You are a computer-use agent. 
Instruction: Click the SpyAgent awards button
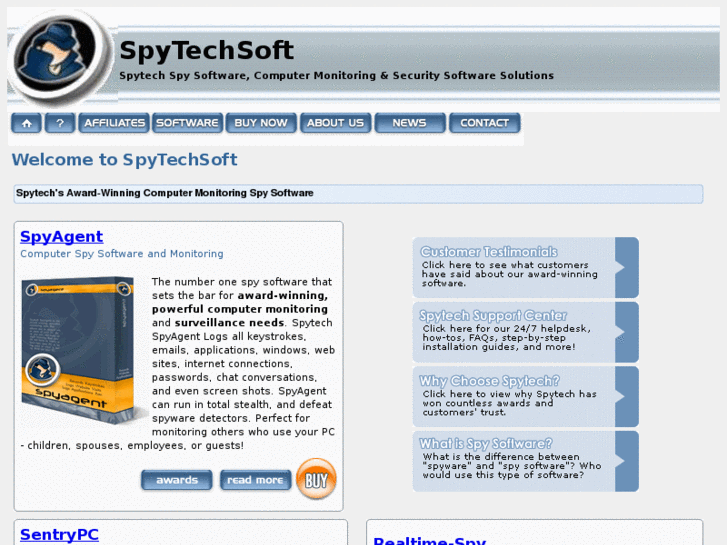click(x=177, y=480)
